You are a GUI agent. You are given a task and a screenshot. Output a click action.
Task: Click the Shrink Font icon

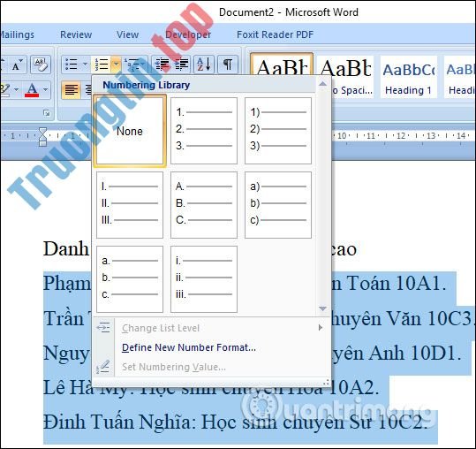(17, 65)
